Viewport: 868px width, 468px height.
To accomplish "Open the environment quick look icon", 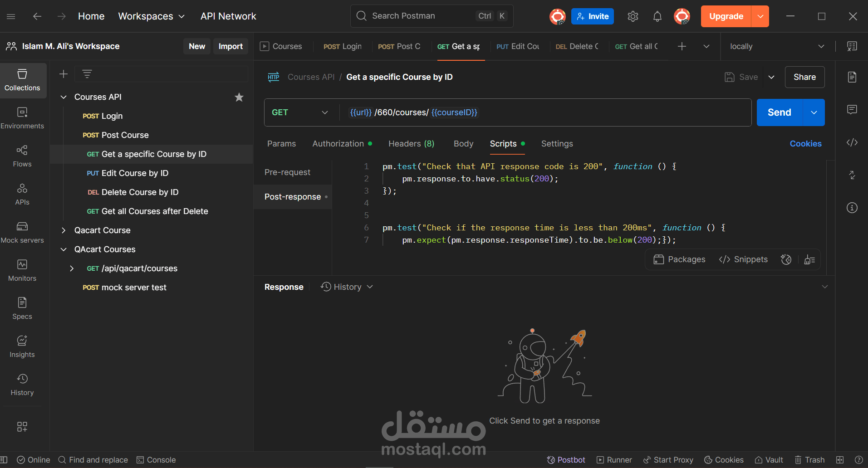I will 852,46.
